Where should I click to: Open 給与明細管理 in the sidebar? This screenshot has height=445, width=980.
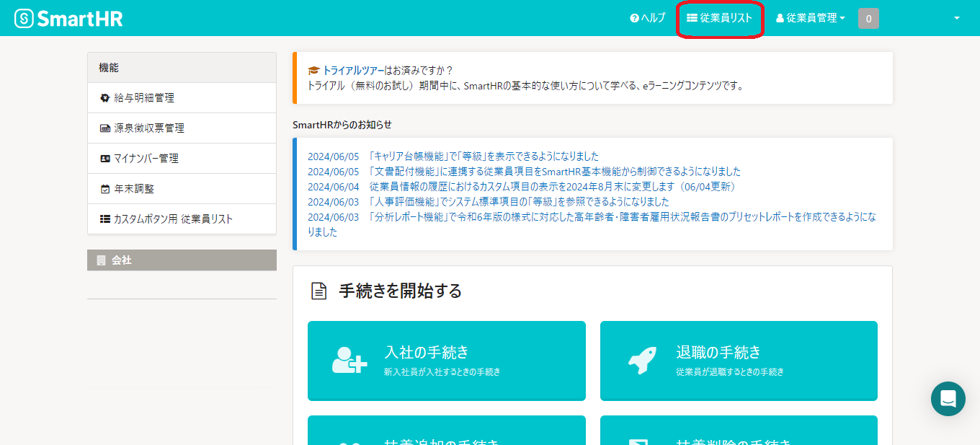point(182,98)
